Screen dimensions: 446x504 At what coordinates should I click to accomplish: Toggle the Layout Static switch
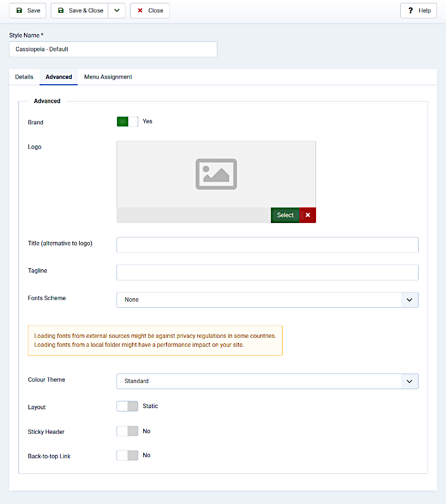[x=127, y=406]
